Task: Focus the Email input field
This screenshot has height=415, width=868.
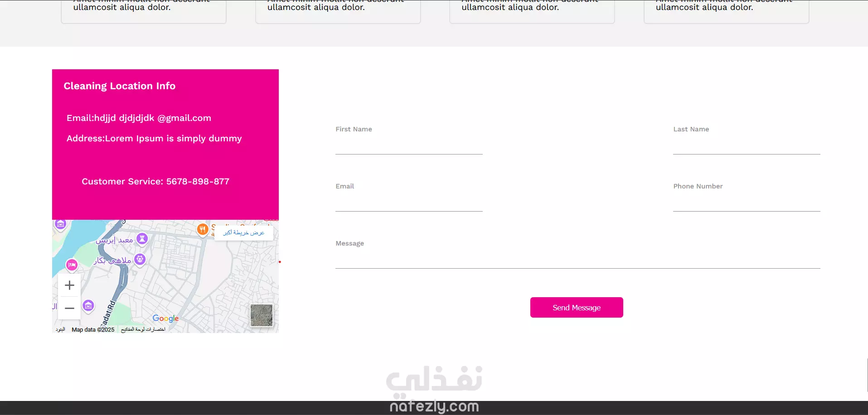Action: (x=409, y=203)
